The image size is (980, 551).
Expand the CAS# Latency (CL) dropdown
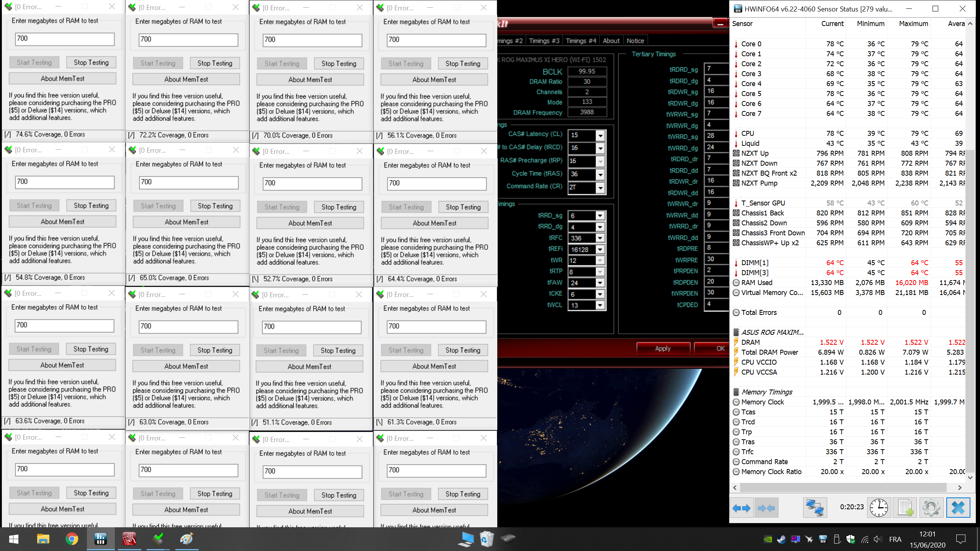click(600, 135)
